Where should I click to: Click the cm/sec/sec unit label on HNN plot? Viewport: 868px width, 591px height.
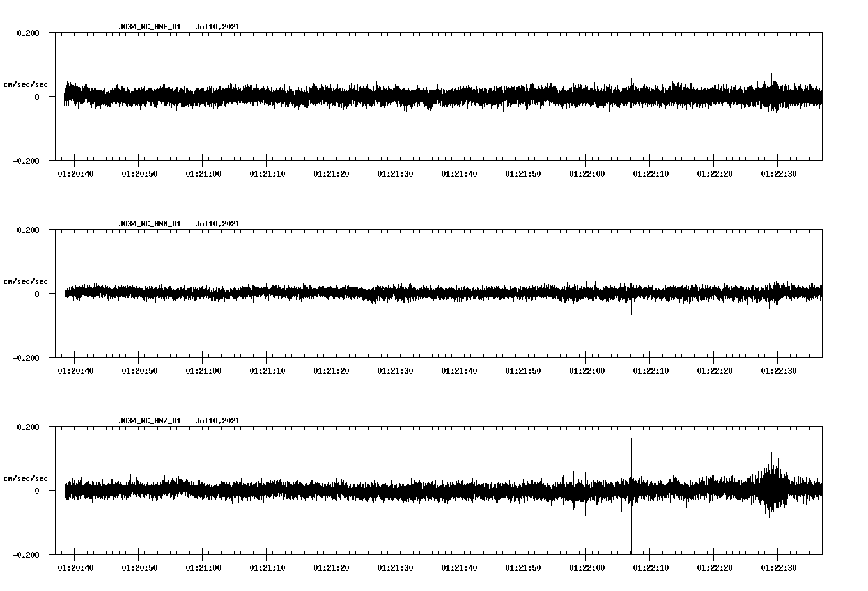coord(26,281)
